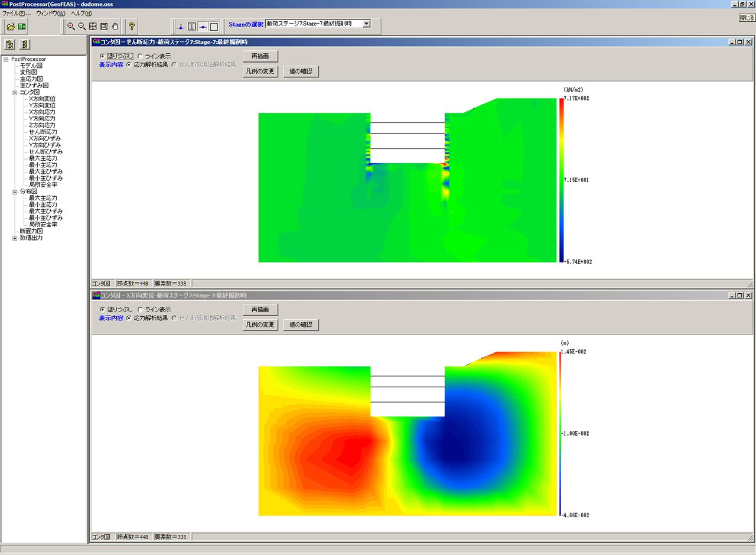Select モデル図 in the tree
This screenshot has width=756, height=555.
click(x=31, y=66)
